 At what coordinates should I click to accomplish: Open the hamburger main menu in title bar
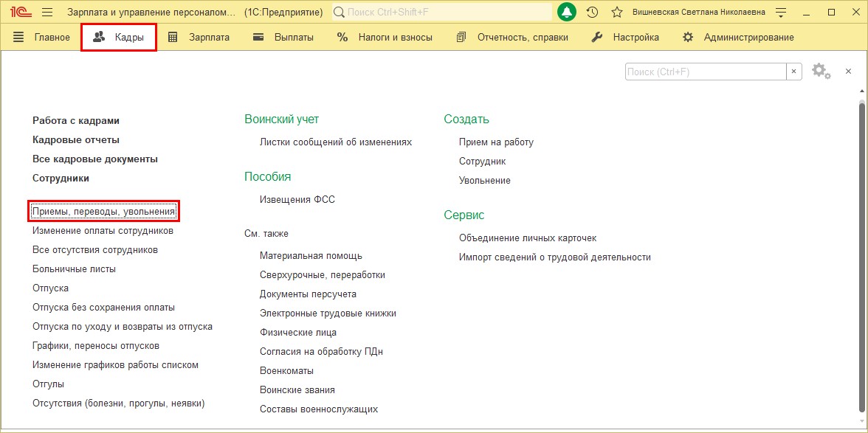point(47,12)
